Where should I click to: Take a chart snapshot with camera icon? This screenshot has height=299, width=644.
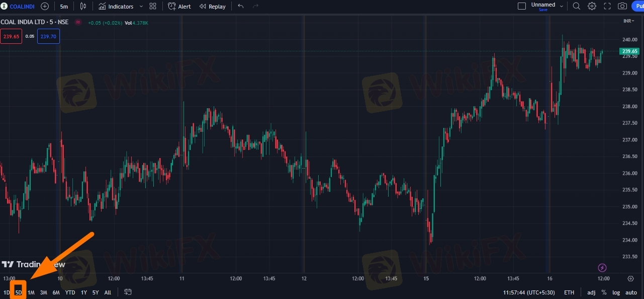(622, 6)
